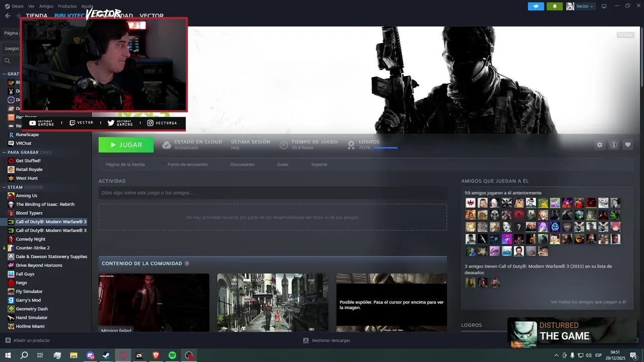Click the question mark friend avatar
Image resolution: width=644 pixels, height=362 pixels.
[519, 227]
